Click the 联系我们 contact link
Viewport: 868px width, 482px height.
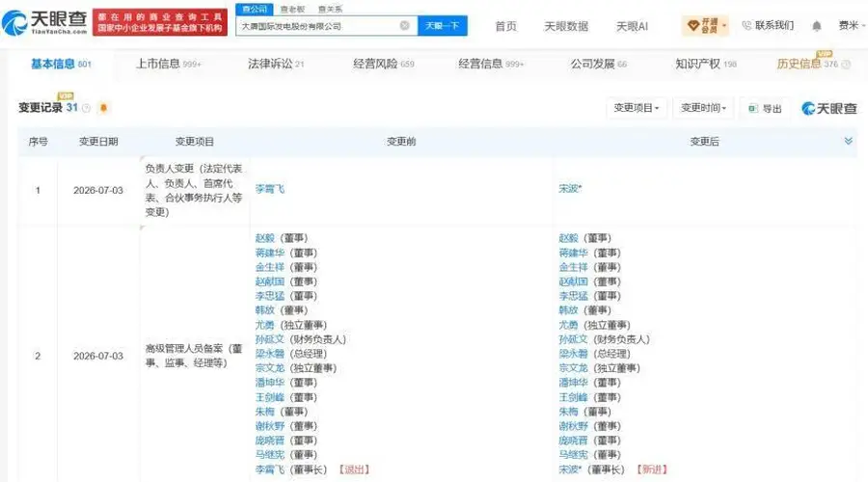pyautogui.click(x=769, y=25)
